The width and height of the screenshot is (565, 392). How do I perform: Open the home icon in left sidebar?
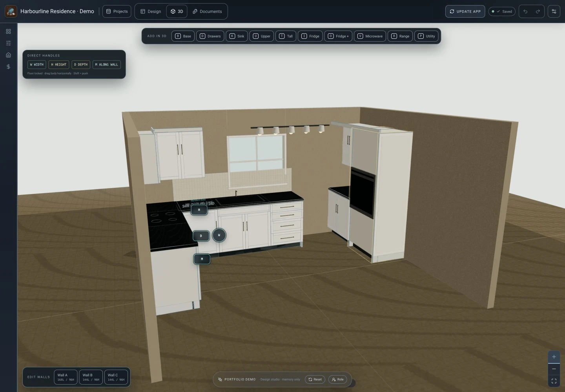click(x=8, y=55)
